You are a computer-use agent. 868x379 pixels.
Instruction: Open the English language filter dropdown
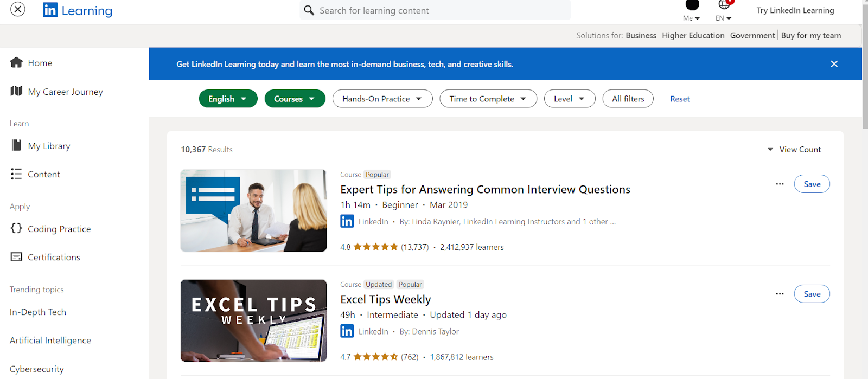228,99
